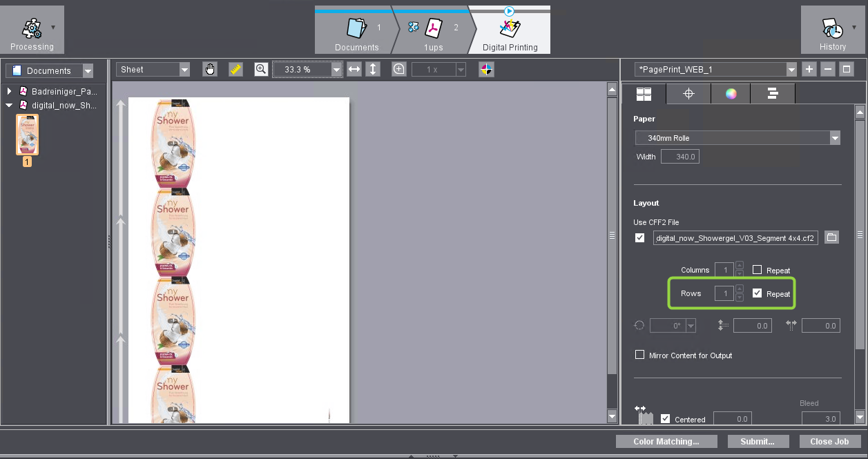Fit the sheet to window width
The height and width of the screenshot is (459, 868).
[x=354, y=69]
